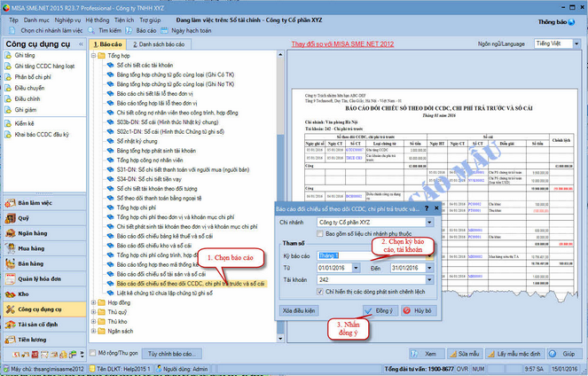Image resolution: width=588 pixels, height=376 pixels.
Task: Click the Đồng ý button
Action: pos(380,310)
